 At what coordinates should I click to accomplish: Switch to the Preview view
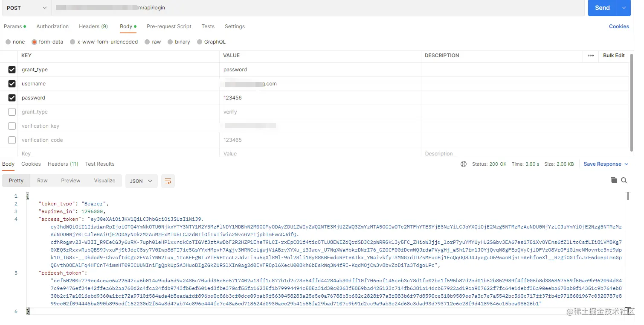[71, 181]
